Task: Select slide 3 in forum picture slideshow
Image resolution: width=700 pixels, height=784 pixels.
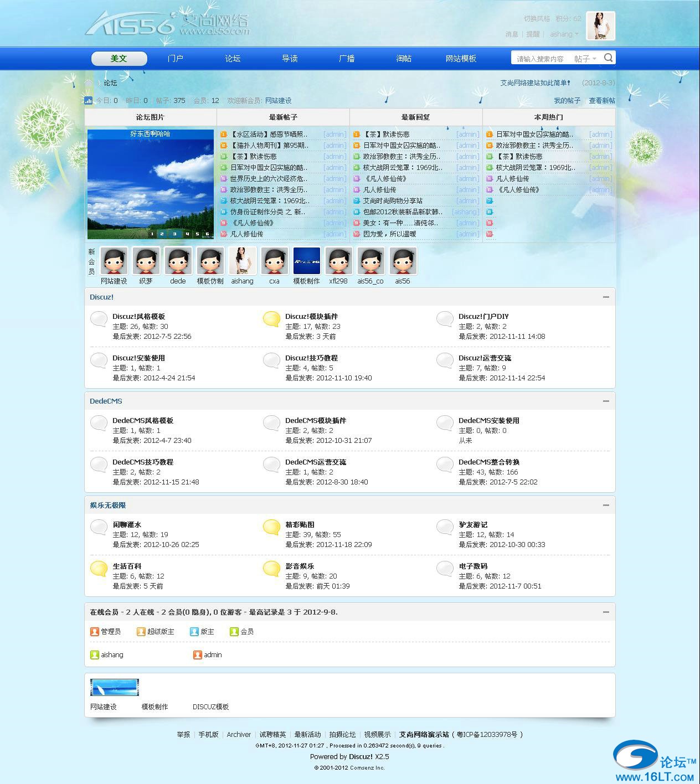Action: click(174, 234)
